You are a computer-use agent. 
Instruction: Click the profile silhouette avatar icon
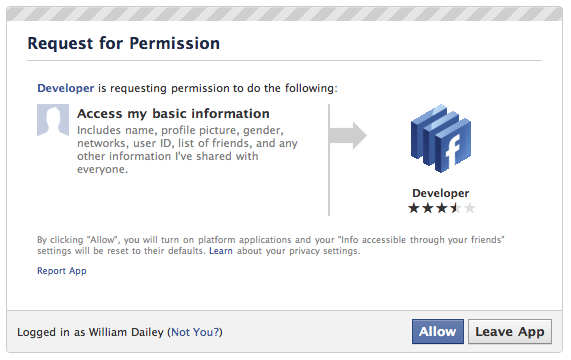point(53,120)
